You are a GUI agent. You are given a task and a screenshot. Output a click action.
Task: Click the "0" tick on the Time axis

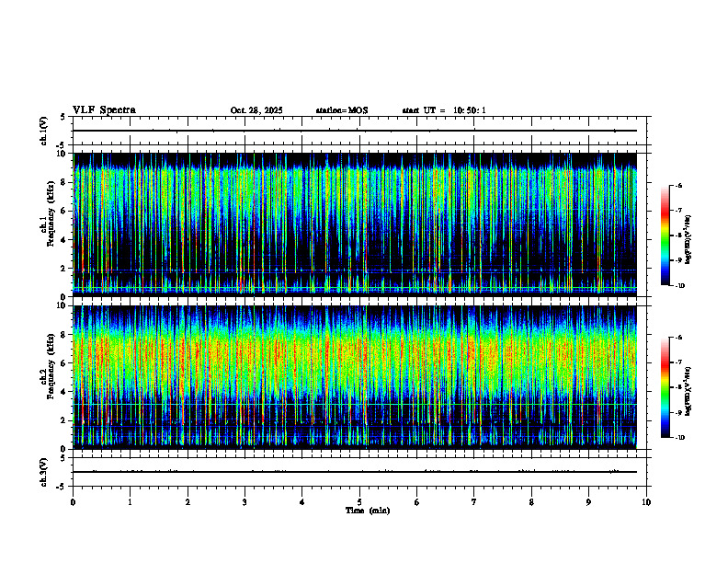[x=73, y=502]
